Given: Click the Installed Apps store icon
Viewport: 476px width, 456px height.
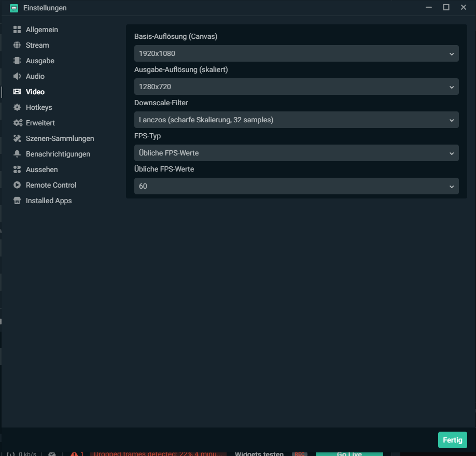Looking at the screenshot, I should coord(17,201).
